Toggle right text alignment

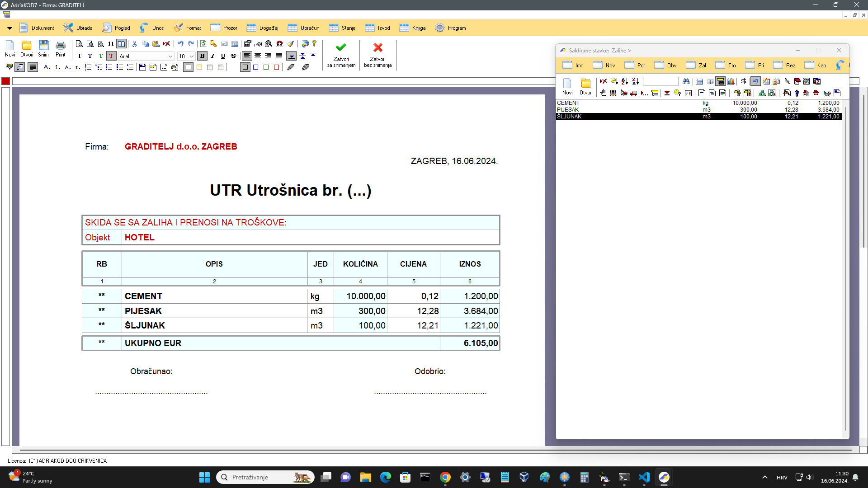click(x=268, y=56)
